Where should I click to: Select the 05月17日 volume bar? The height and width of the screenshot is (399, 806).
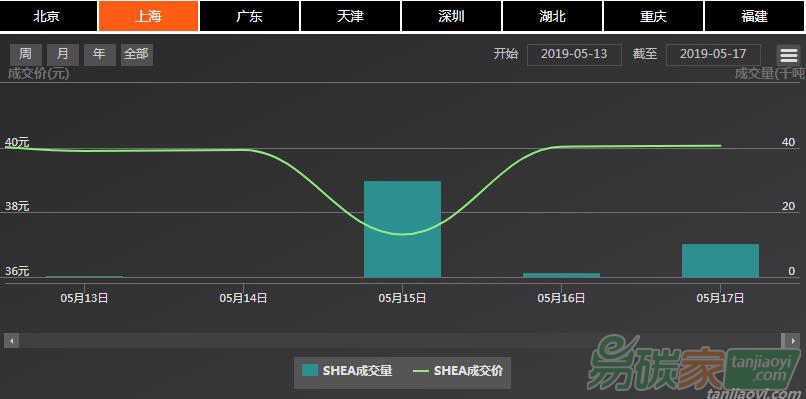point(720,261)
